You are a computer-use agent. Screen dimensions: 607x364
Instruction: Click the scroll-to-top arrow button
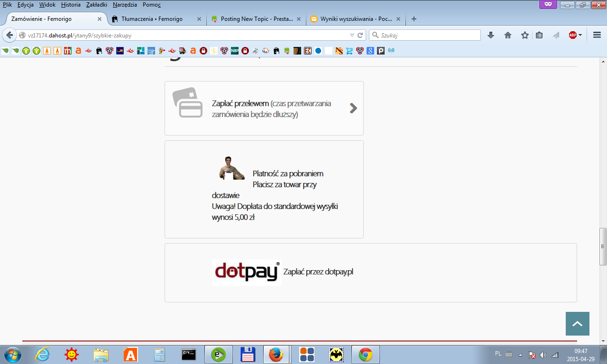pos(578,324)
